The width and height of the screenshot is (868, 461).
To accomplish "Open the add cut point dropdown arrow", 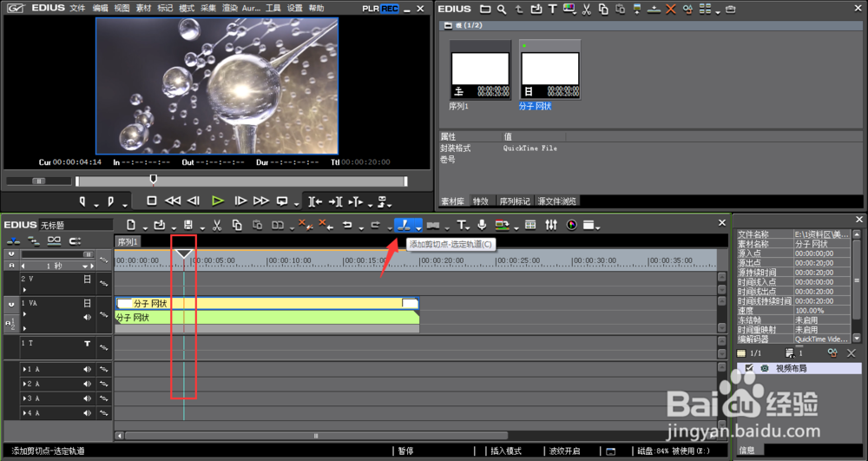I will point(418,227).
